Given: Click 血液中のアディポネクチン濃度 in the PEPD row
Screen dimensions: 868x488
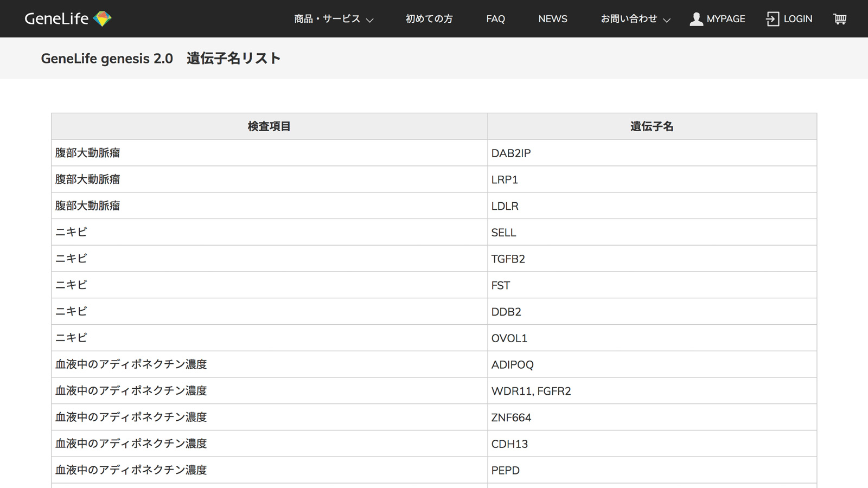Looking at the screenshot, I should click(131, 470).
